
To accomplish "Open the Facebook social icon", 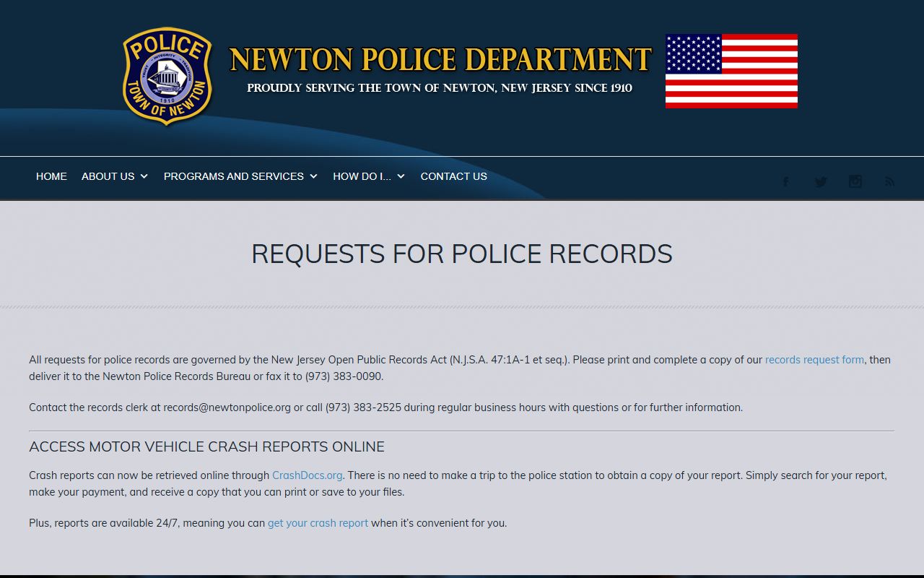I will pyautogui.click(x=786, y=182).
